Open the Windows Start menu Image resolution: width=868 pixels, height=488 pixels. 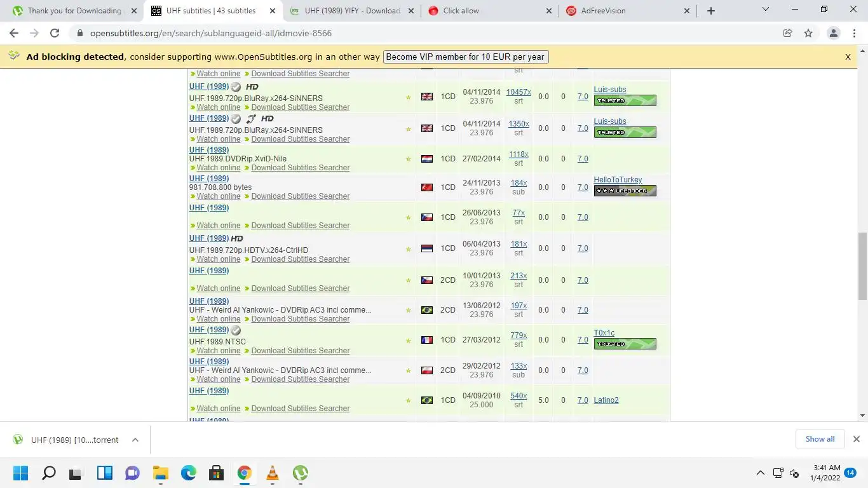pyautogui.click(x=20, y=473)
